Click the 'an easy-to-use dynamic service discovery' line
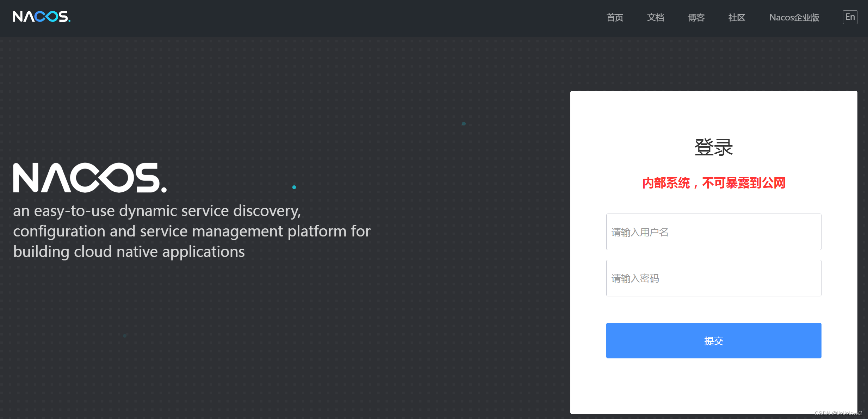This screenshot has width=868, height=419. (157, 211)
